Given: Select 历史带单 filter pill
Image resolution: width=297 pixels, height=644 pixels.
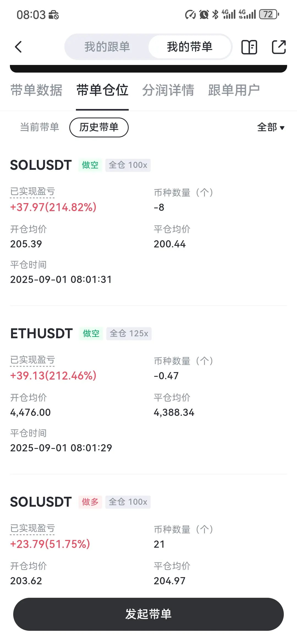Looking at the screenshot, I should tap(99, 127).
